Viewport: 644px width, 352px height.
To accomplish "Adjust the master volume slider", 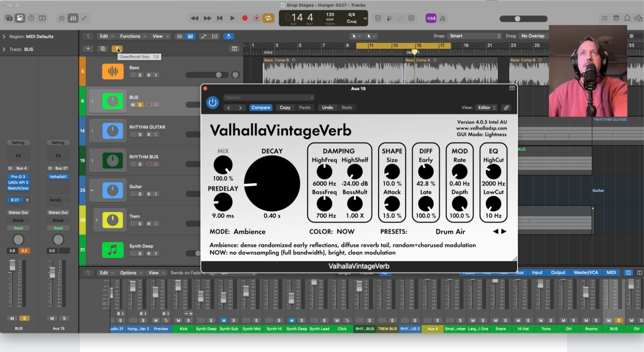I will click(x=524, y=19).
